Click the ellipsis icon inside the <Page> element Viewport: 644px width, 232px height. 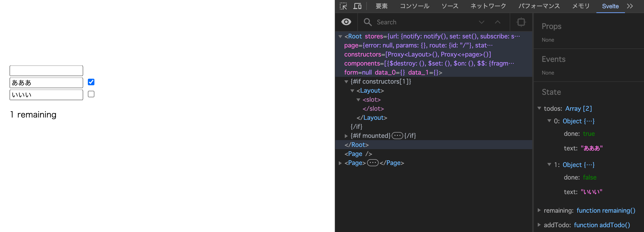tap(373, 163)
